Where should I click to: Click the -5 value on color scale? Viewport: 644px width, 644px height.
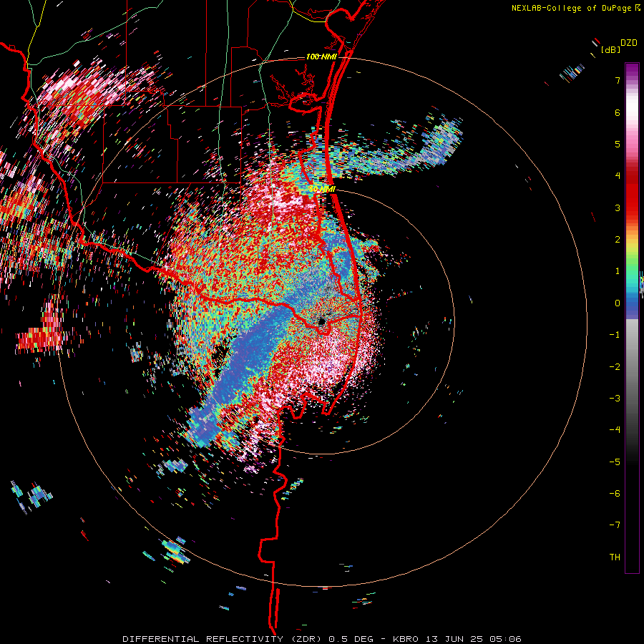(x=615, y=462)
